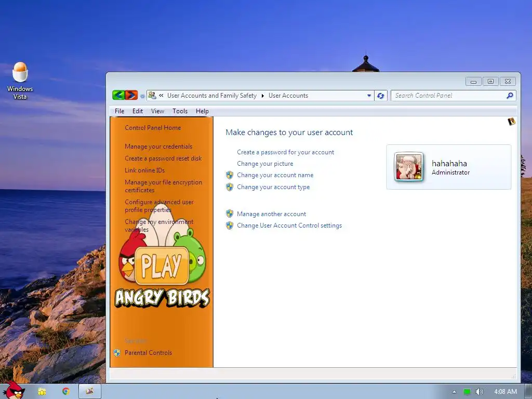Open the View menu

(157, 111)
